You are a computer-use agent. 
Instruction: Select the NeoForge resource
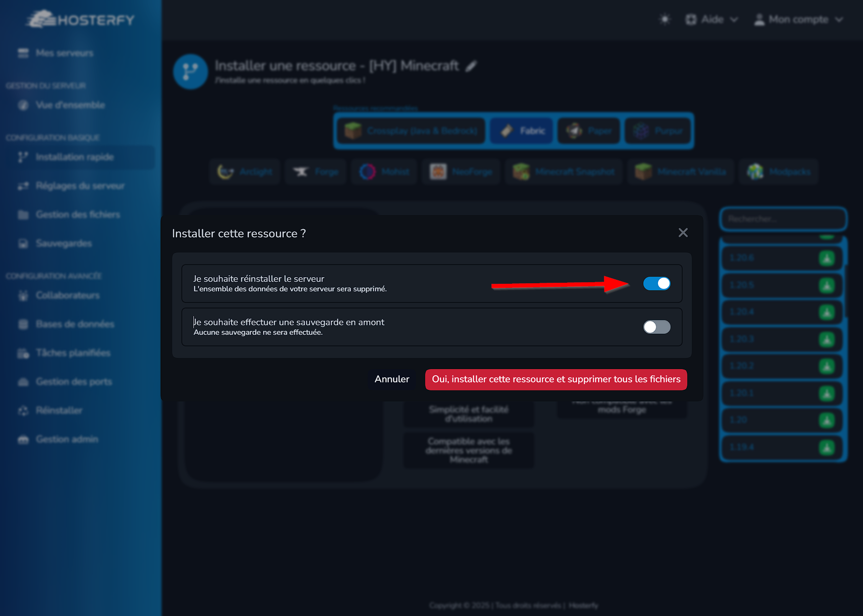[461, 172]
